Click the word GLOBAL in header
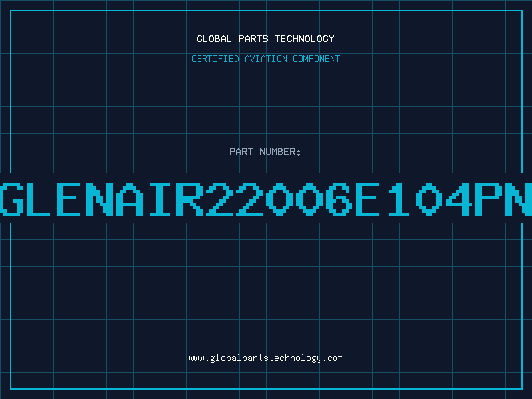Viewport: 532px width, 399px height. (x=214, y=39)
